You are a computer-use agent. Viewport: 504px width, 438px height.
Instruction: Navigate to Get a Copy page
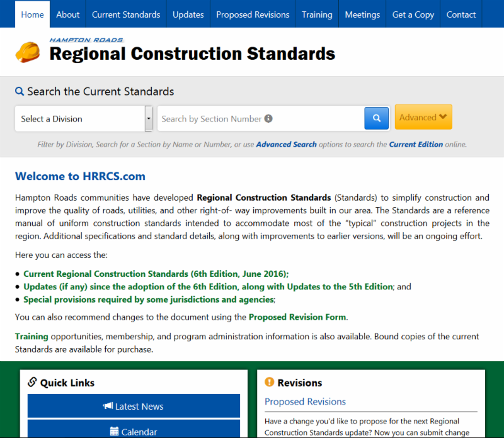[x=413, y=14]
